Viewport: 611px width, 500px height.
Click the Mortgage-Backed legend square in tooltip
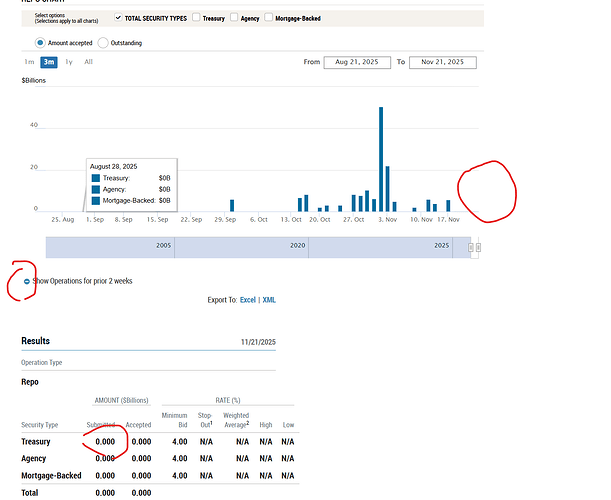coord(95,200)
